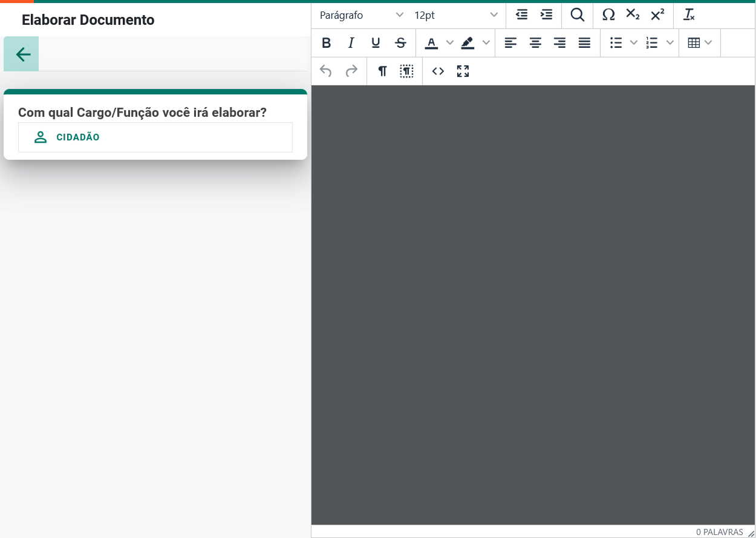
Task: Clear formatting from selected text
Action: click(x=688, y=15)
